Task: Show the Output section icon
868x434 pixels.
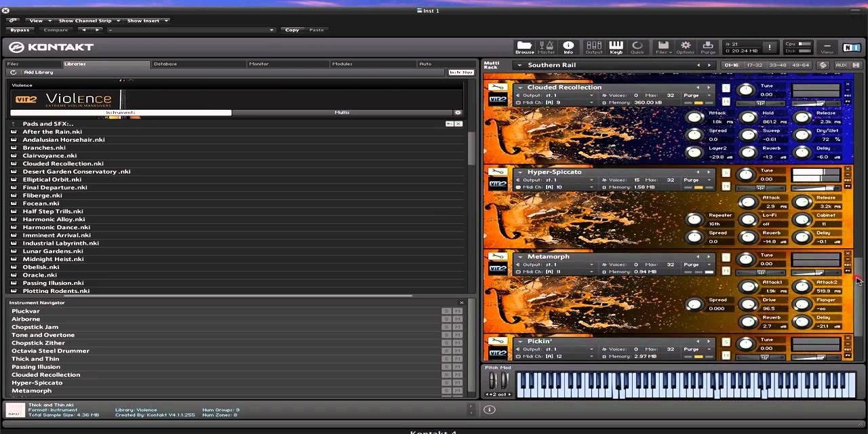Action: coord(594,47)
